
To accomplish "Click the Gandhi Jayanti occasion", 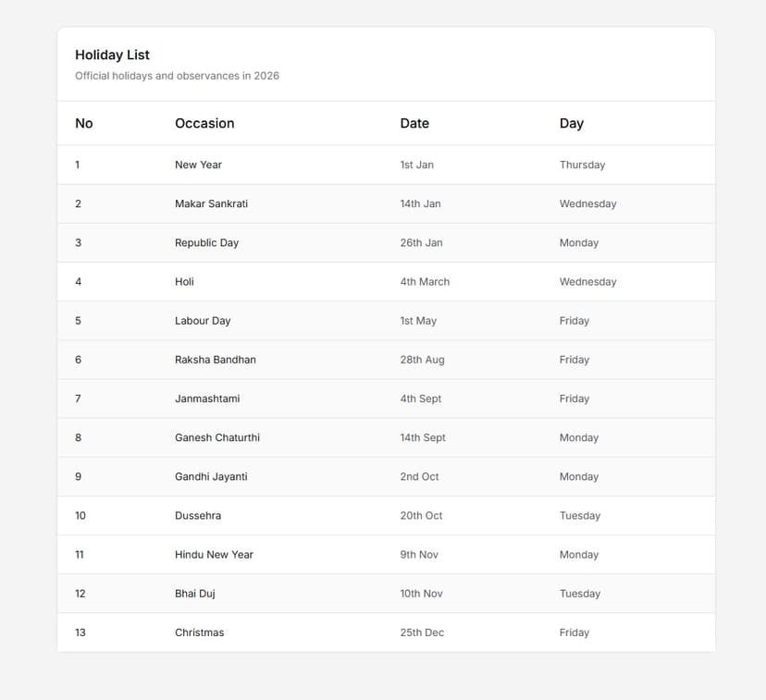I will point(211,476).
